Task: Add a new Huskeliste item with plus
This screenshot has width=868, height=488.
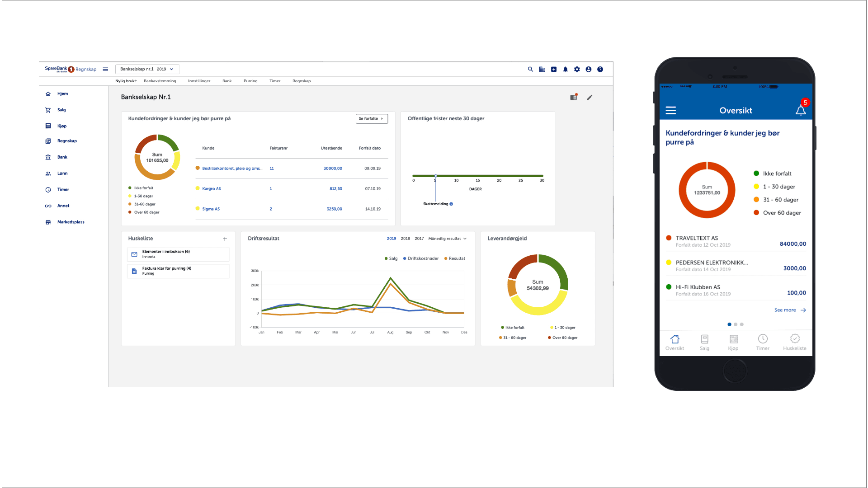Action: click(225, 239)
